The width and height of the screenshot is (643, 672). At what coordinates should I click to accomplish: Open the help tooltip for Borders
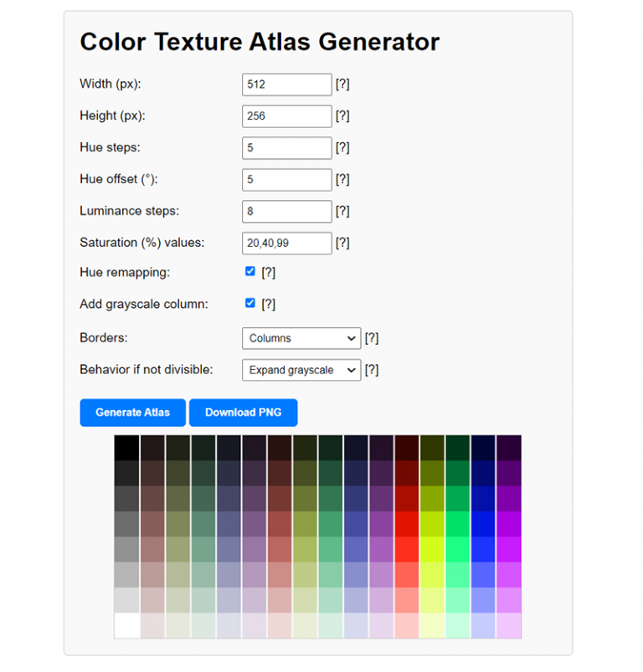372,338
